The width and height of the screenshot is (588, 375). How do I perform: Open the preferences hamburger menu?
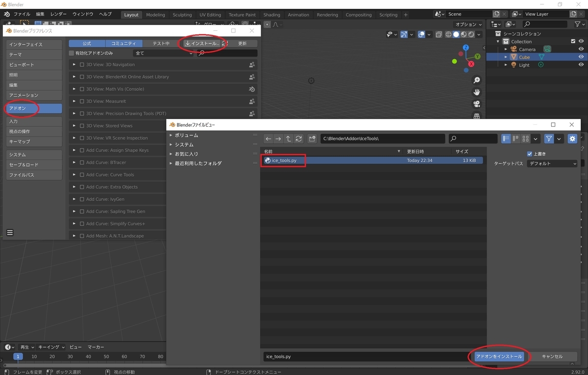click(x=10, y=233)
